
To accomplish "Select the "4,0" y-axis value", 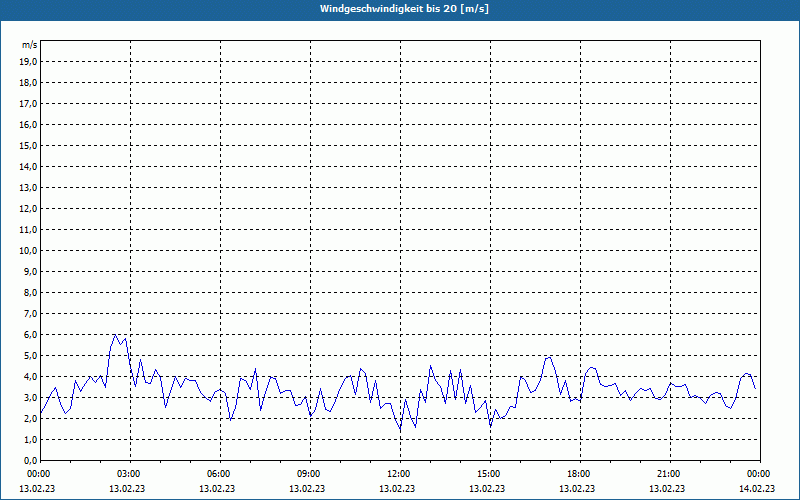I will [x=30, y=377].
